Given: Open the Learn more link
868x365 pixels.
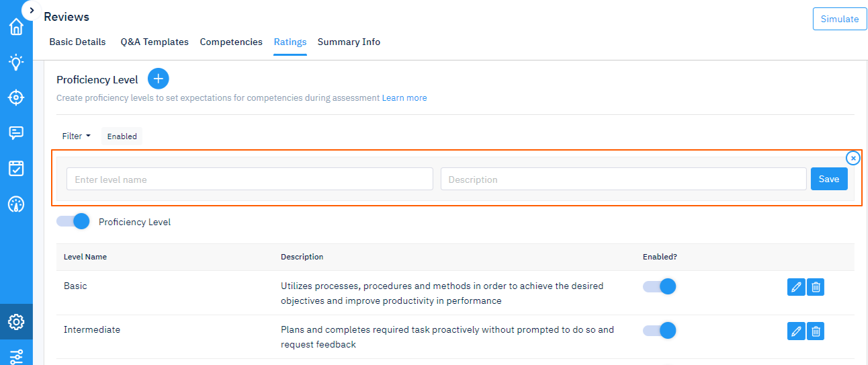Looking at the screenshot, I should click(404, 97).
